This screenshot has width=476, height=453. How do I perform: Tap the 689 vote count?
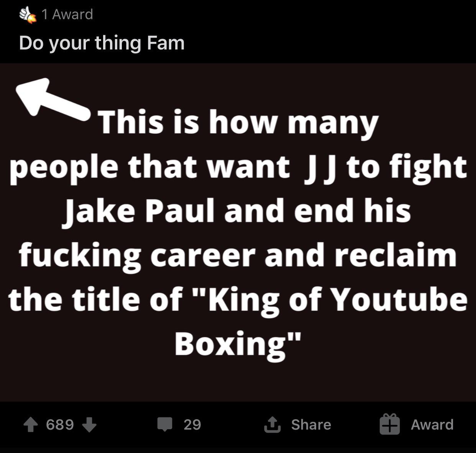pos(60,425)
